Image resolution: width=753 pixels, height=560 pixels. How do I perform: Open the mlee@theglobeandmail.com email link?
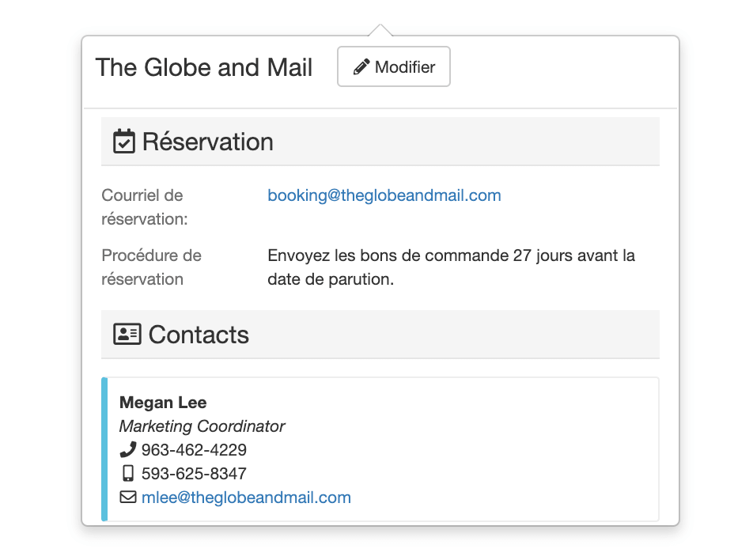(x=246, y=498)
